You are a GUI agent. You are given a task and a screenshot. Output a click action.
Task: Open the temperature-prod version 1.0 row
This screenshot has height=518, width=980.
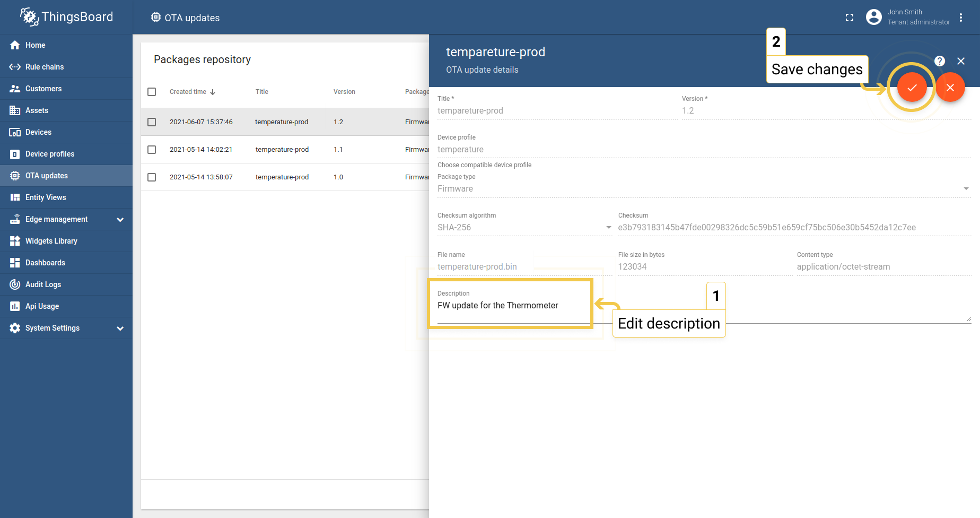282,177
